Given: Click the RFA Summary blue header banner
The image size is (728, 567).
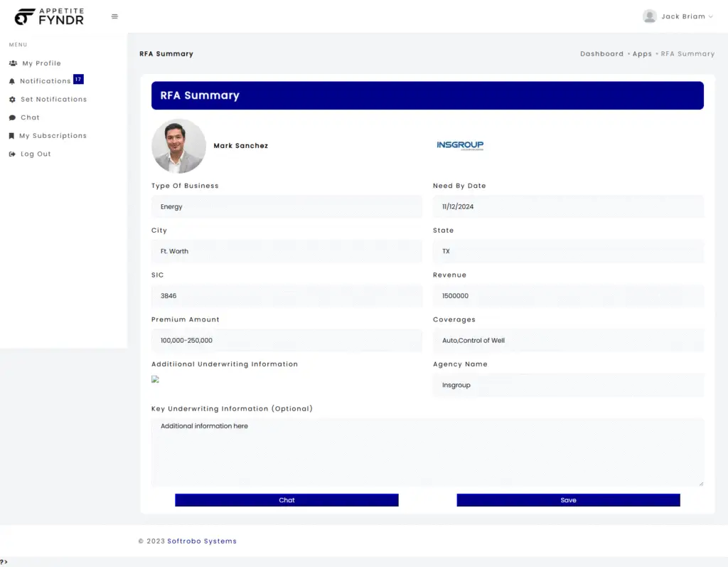Looking at the screenshot, I should 427,96.
